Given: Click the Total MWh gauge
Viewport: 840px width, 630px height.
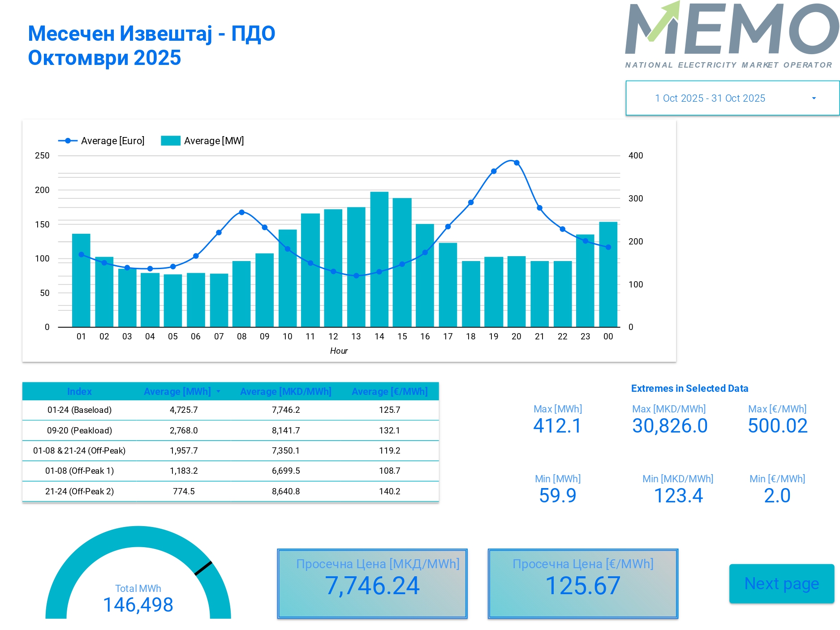Looking at the screenshot, I should coord(138,578).
